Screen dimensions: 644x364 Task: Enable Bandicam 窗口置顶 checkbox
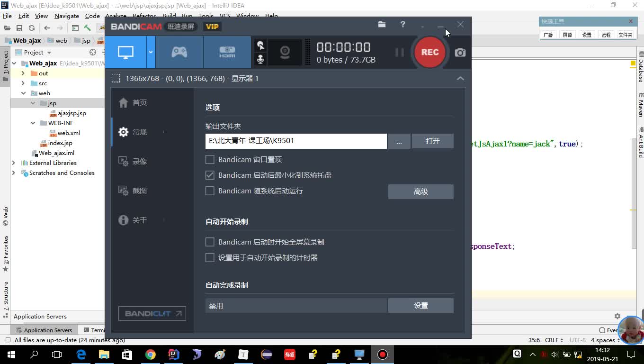210,160
